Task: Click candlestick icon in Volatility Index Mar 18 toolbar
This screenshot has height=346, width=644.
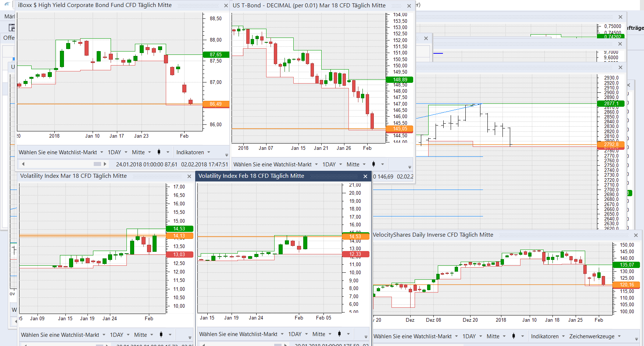Action: [x=161, y=335]
